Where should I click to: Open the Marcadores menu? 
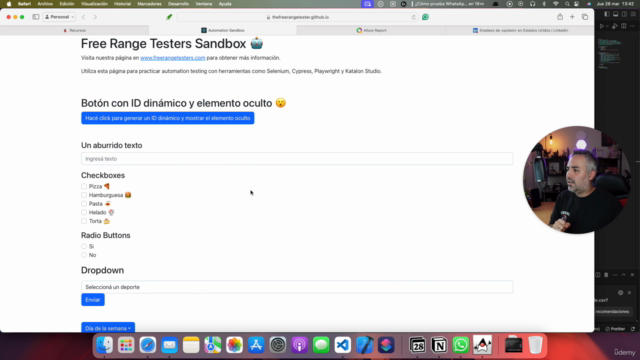pos(149,4)
